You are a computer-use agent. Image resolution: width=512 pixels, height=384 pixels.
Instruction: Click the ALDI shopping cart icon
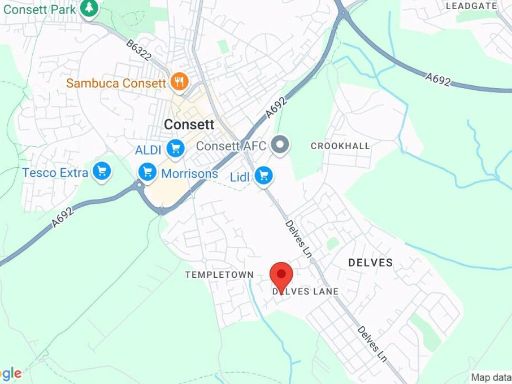(x=175, y=149)
